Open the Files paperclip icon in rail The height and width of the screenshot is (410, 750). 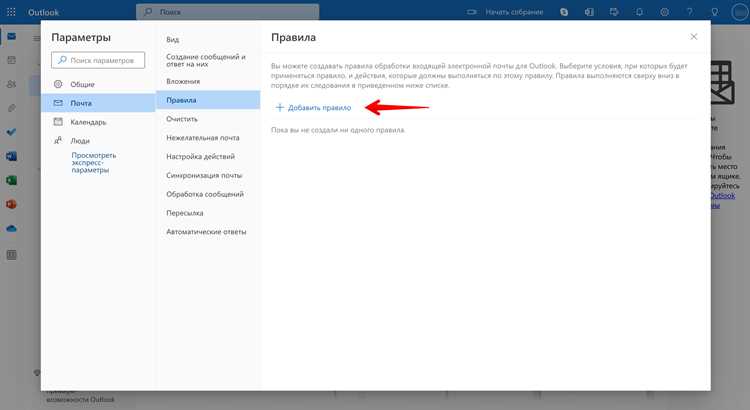(x=11, y=108)
